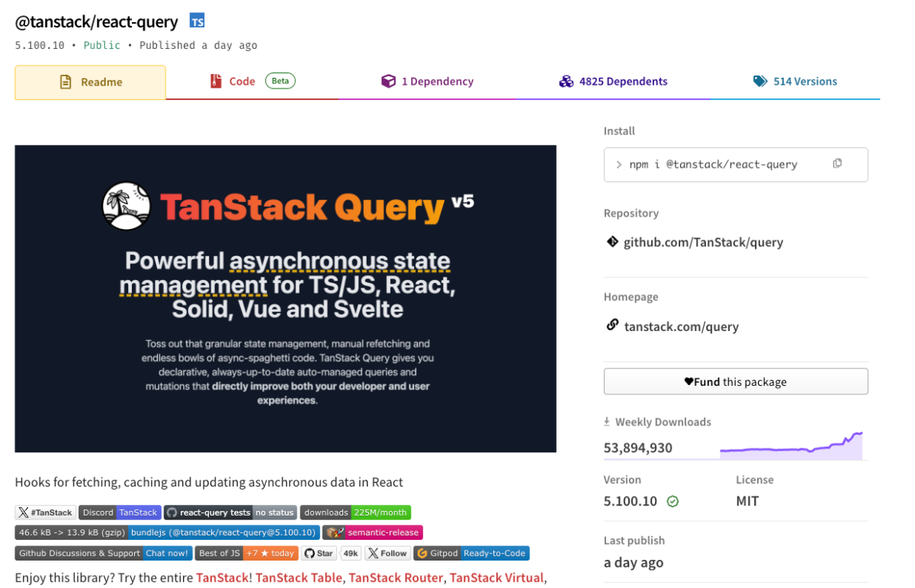Click the Dependents tab cubes icon
Screen dimensions: 915x588
point(566,81)
